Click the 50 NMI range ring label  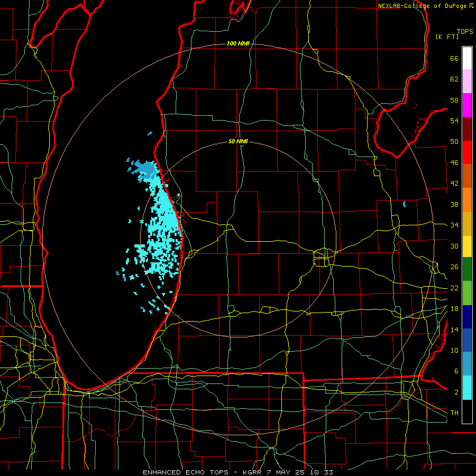pyautogui.click(x=238, y=141)
